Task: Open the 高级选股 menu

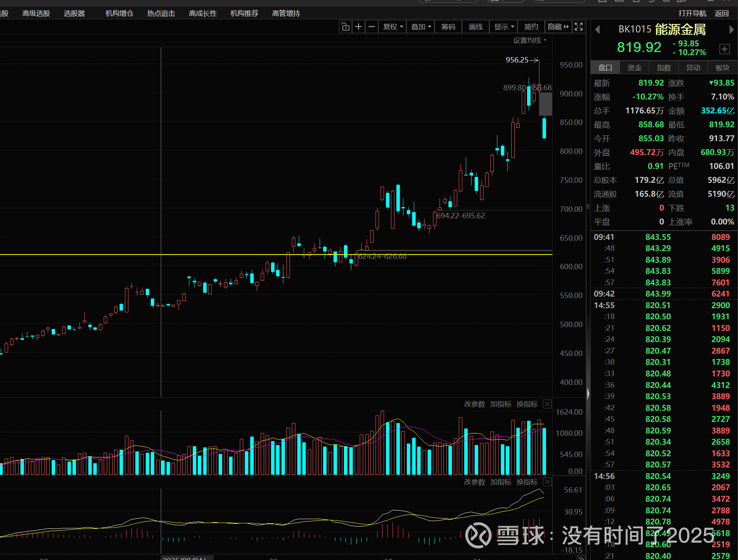Action: coord(36,13)
